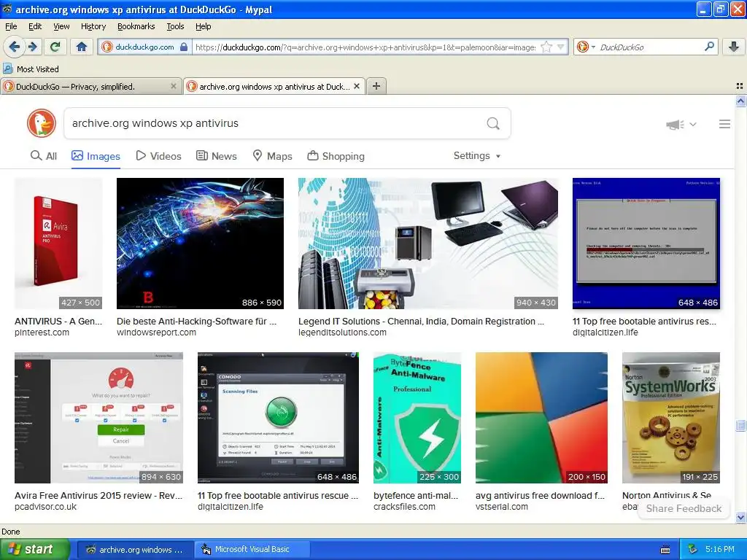Screen dimensions: 747x560
Task: Switch to Maps results
Action: point(272,156)
